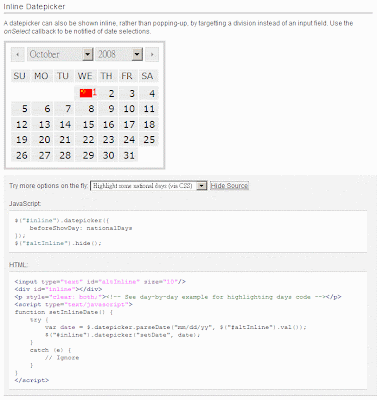377x400 pixels.
Task: Click the Hide Source button
Action: coord(229,186)
